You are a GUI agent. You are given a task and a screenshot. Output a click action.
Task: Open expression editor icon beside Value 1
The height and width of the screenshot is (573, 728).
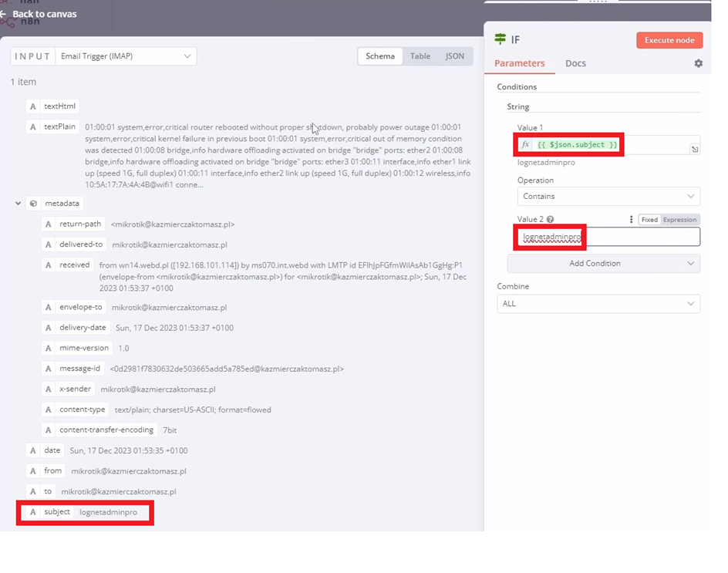694,150
